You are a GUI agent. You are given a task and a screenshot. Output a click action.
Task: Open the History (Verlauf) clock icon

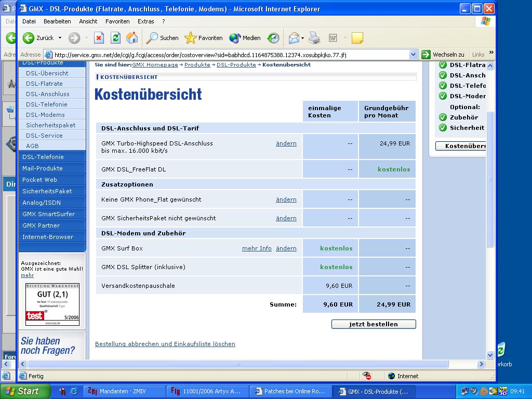coord(273,38)
